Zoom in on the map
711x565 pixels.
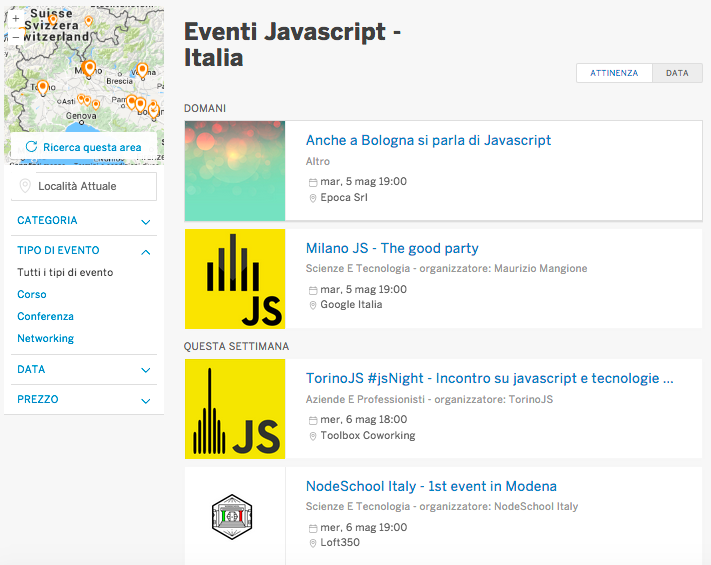click(15, 19)
